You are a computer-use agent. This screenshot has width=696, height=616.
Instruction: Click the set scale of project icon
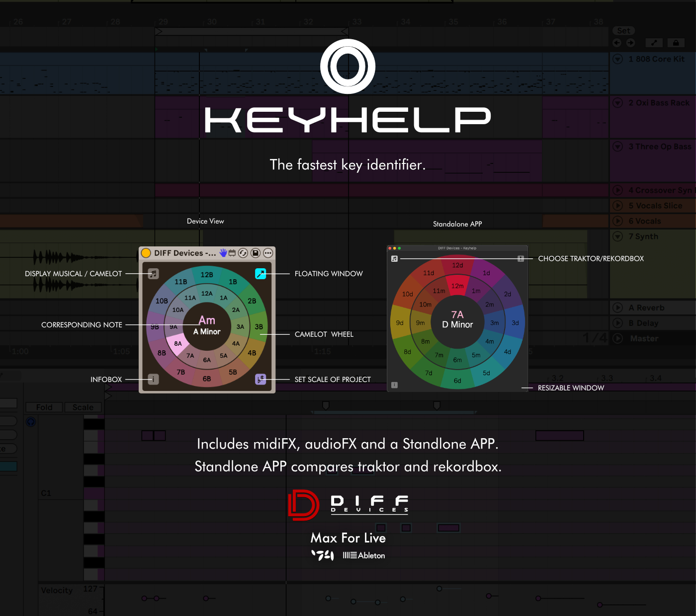point(261,380)
